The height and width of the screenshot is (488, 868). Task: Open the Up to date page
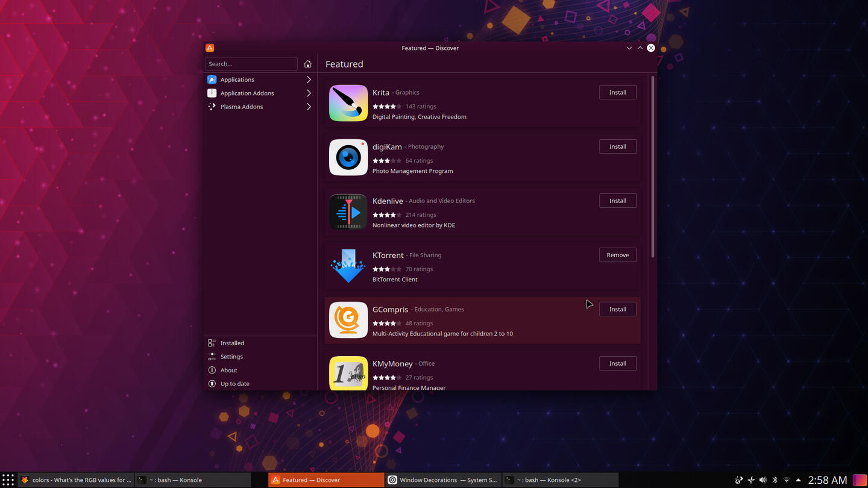click(260, 384)
